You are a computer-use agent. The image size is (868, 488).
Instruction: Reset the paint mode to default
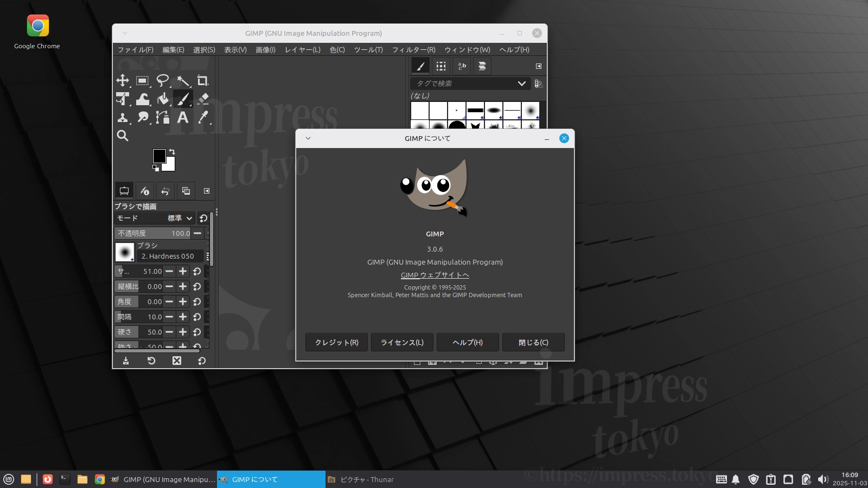(x=203, y=218)
